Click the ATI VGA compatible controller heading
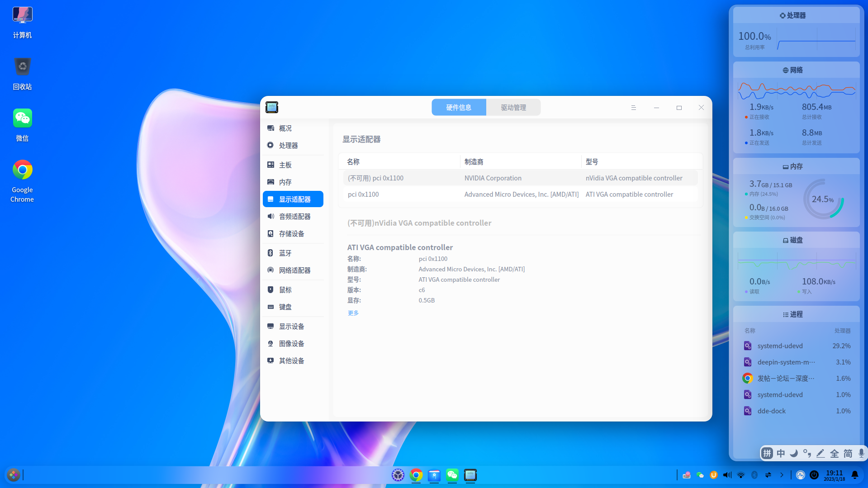 [400, 247]
